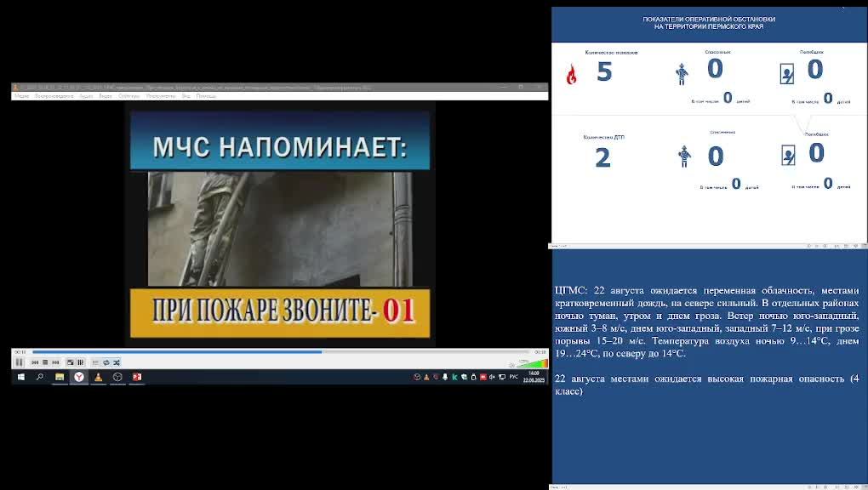Viewport: 868px width, 490px height.
Task: Open the taskbar clock and date
Action: coord(534,377)
